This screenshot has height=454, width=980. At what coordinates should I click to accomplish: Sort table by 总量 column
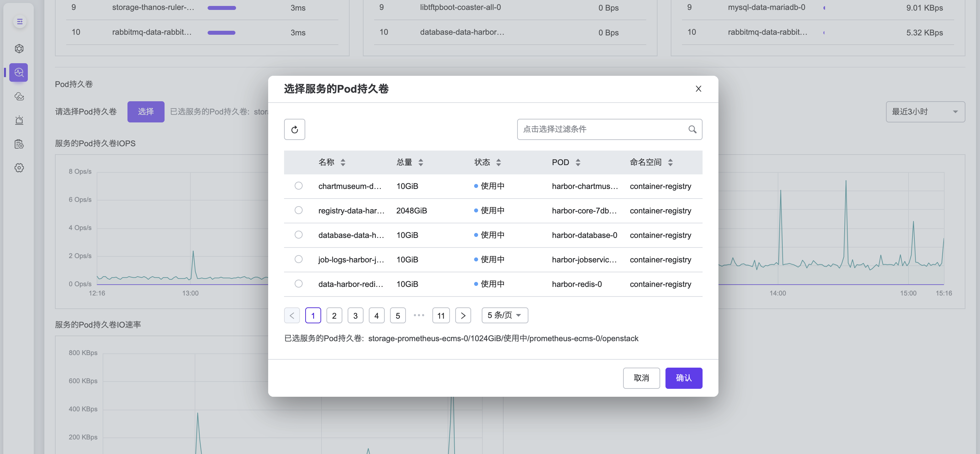tap(420, 163)
